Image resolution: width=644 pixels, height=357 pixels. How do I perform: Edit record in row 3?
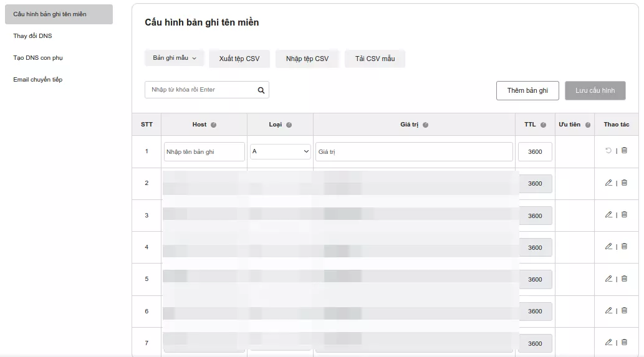click(608, 214)
